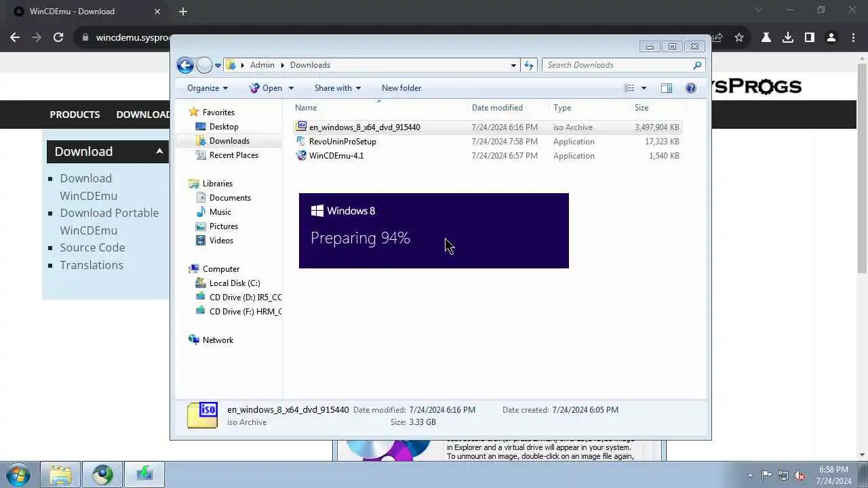
Task: Click the Explorer forward navigation arrow
Action: click(204, 65)
